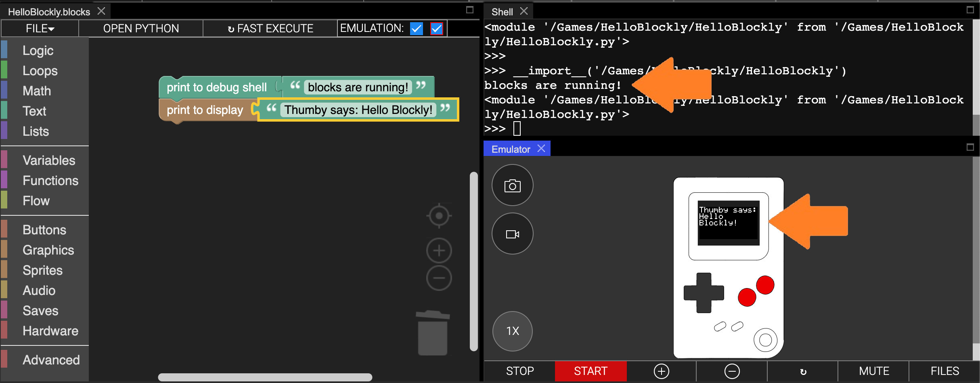Screen dimensions: 980x383
Task: Toggle the red-outlined EMULATION checkbox
Action: 436,29
